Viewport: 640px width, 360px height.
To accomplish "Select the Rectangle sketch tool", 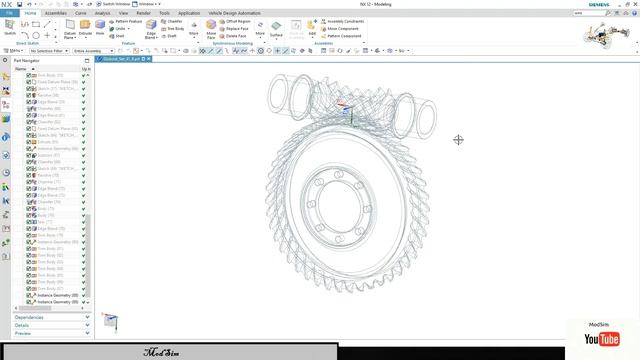I will [36, 24].
